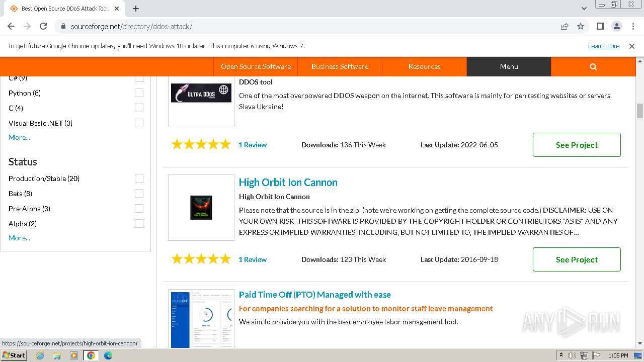The image size is (644, 362).
Task: Open the tab search dropdown arrow
Action: (584, 9)
